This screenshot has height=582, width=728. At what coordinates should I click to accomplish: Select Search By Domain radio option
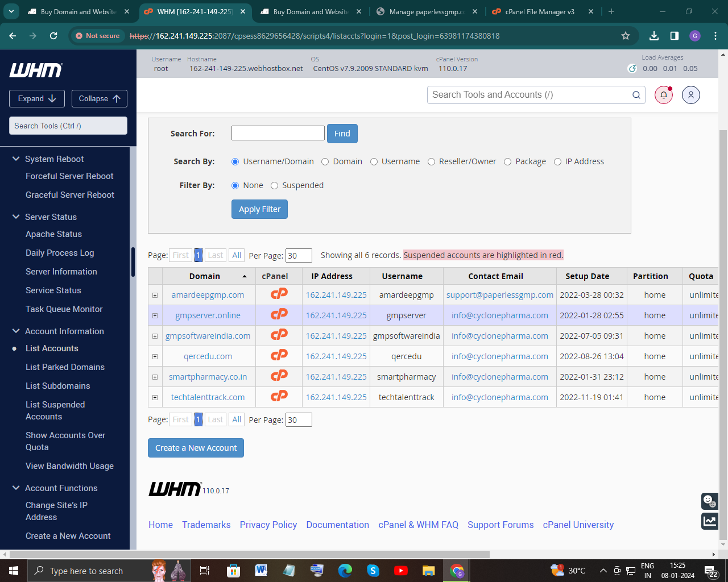click(325, 161)
